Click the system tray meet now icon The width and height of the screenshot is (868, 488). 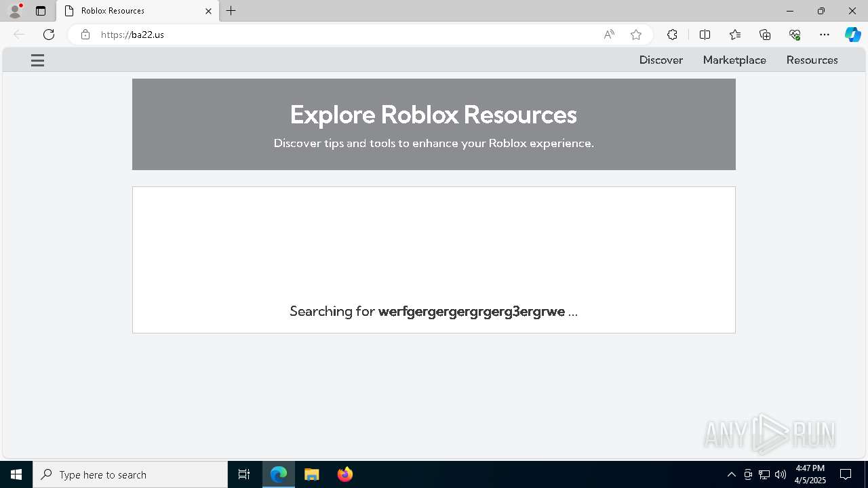tap(748, 474)
